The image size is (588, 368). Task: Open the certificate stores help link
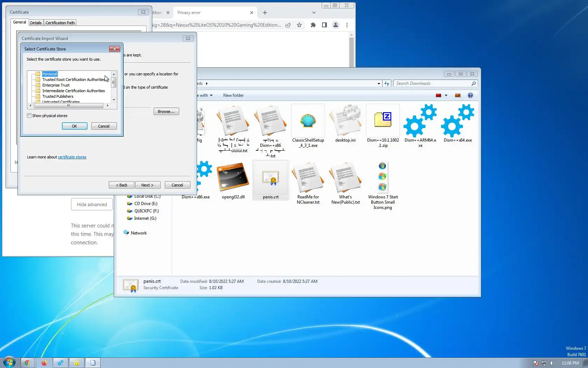tap(72, 157)
